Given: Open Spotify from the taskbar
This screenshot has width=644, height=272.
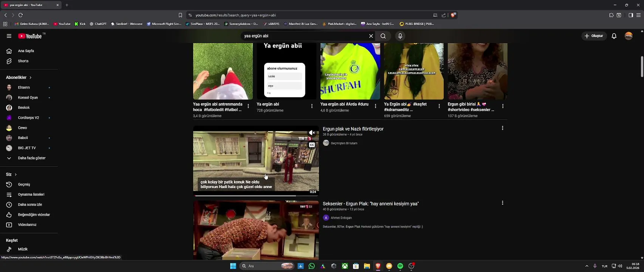Looking at the screenshot, I should (400, 266).
